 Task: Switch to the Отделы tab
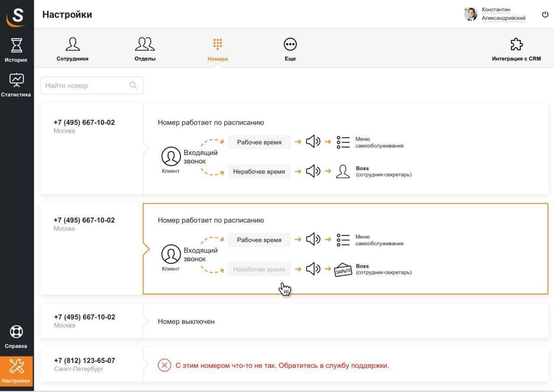point(145,49)
